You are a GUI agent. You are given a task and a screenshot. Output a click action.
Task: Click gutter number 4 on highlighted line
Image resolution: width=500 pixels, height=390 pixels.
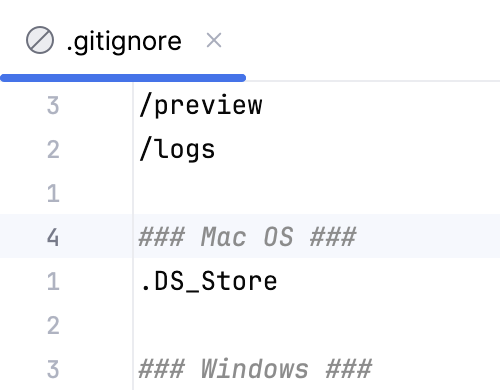53,237
